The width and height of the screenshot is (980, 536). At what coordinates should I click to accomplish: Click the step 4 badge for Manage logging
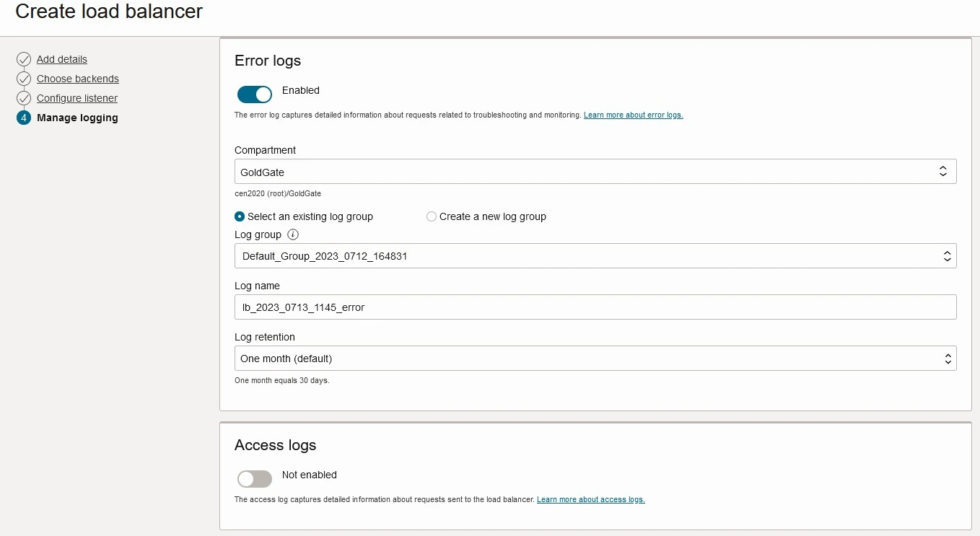click(x=24, y=118)
